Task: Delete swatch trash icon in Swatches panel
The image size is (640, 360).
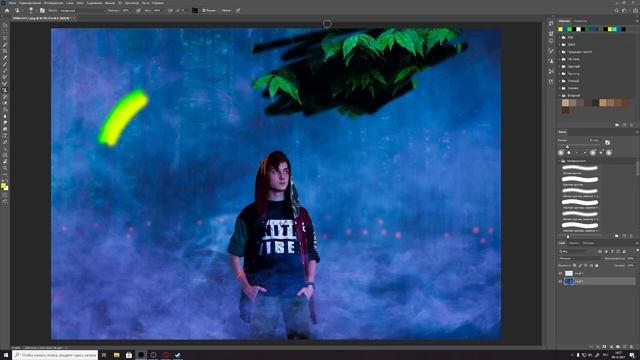Action: (631, 124)
